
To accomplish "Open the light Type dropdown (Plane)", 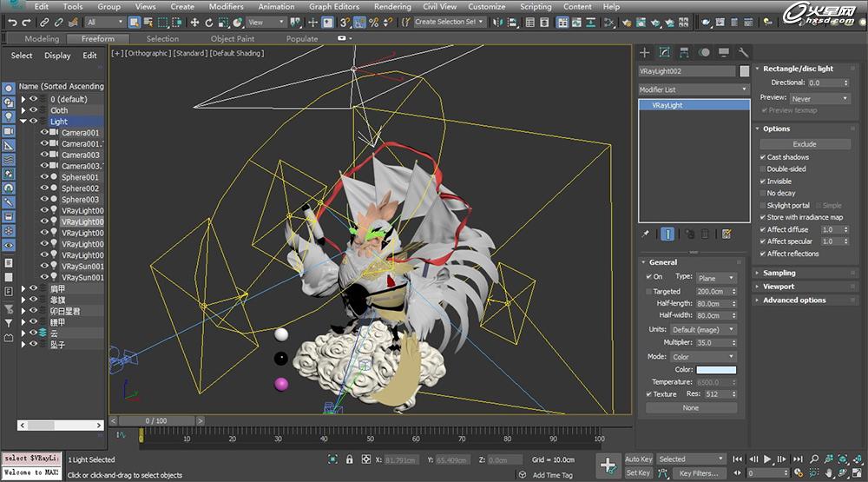I will [716, 278].
